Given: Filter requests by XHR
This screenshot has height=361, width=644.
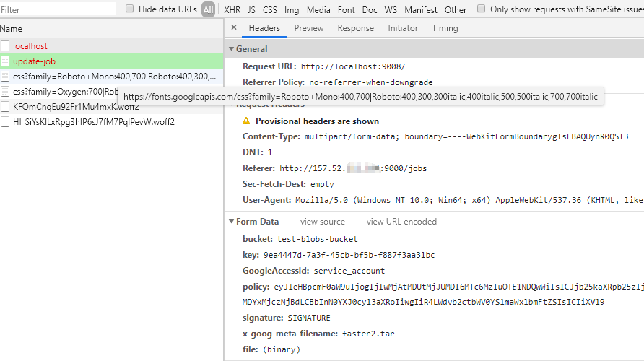Looking at the screenshot, I should tap(232, 10).
